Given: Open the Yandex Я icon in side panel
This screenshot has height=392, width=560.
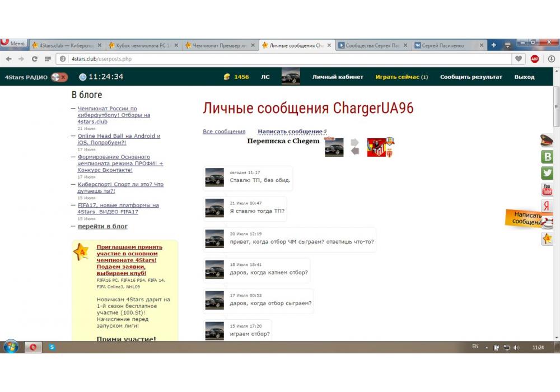Looking at the screenshot, I should (547, 206).
